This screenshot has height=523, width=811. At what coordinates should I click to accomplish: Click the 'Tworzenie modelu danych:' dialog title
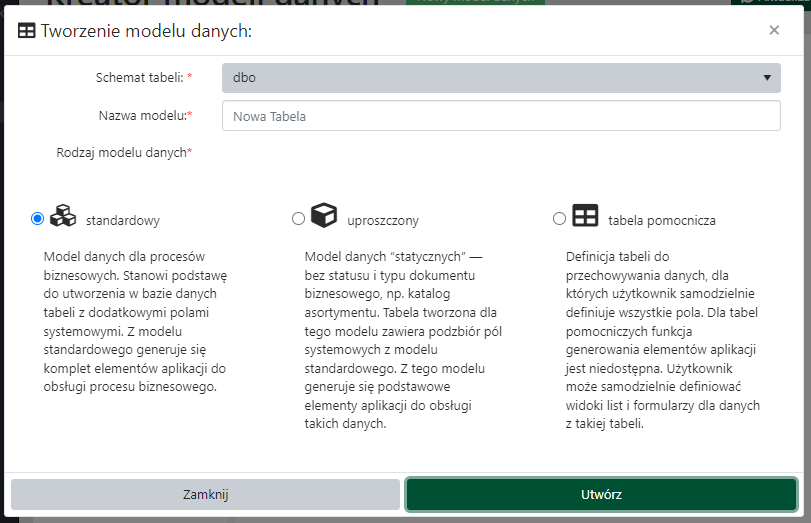click(146, 31)
